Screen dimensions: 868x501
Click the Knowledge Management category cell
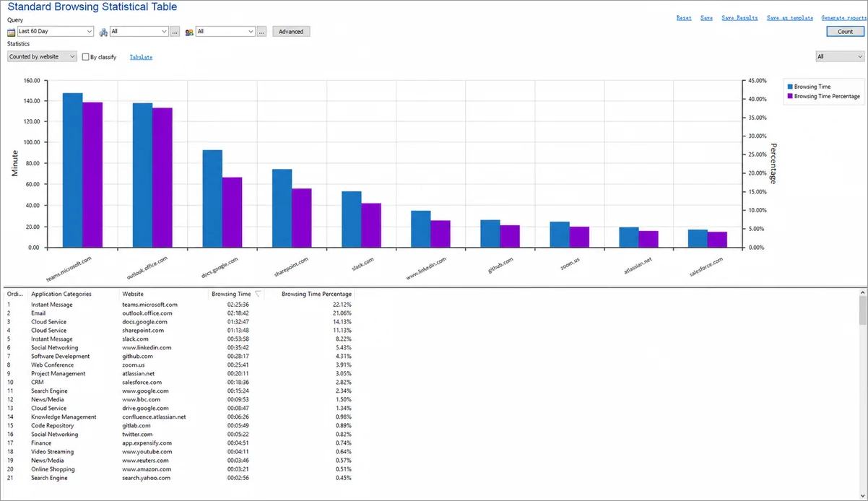(64, 417)
